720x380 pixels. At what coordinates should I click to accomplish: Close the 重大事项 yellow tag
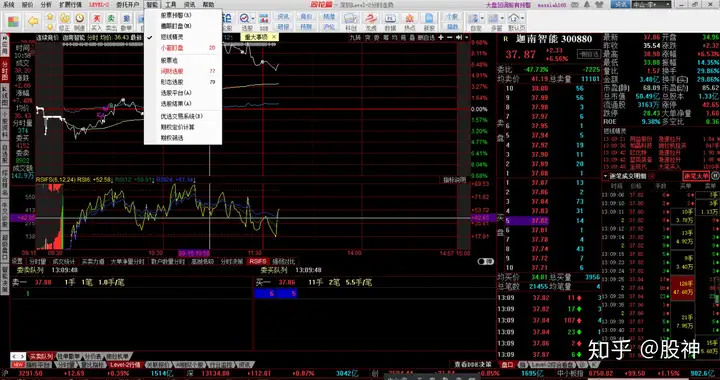274,37
